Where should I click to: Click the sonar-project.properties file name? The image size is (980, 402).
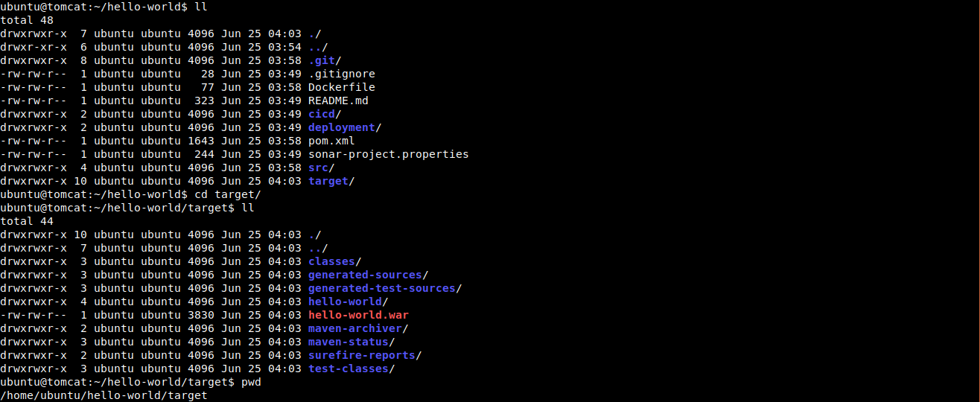389,154
